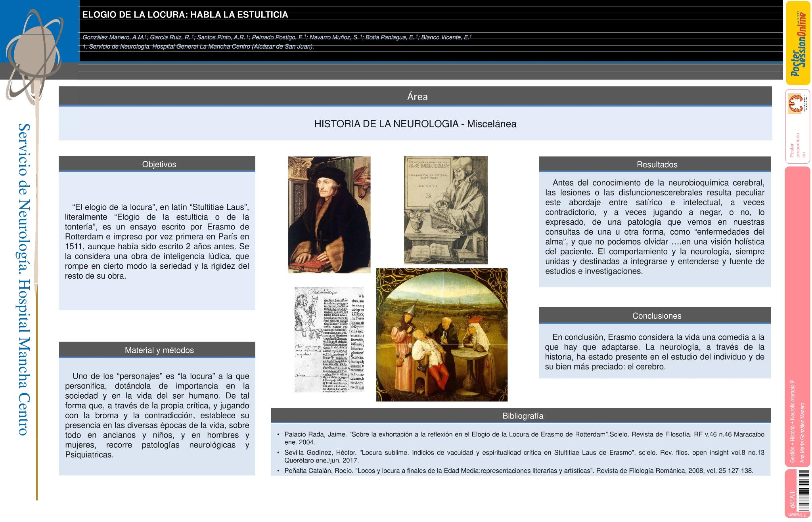Click the Objetivos paragraph starting 'El elogio de la locura'
The image size is (812, 522).
(x=157, y=241)
